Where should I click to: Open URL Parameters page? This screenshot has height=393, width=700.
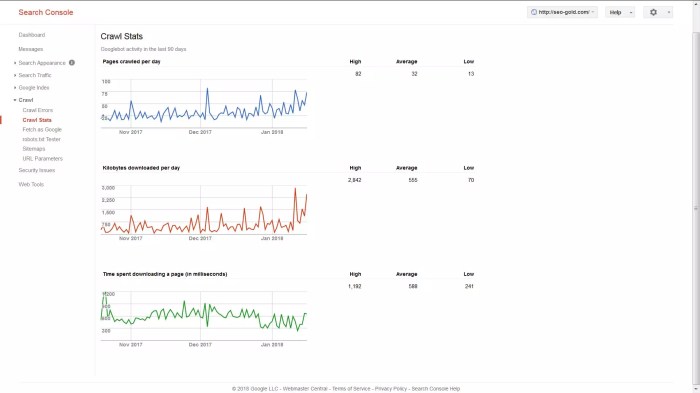(43, 159)
